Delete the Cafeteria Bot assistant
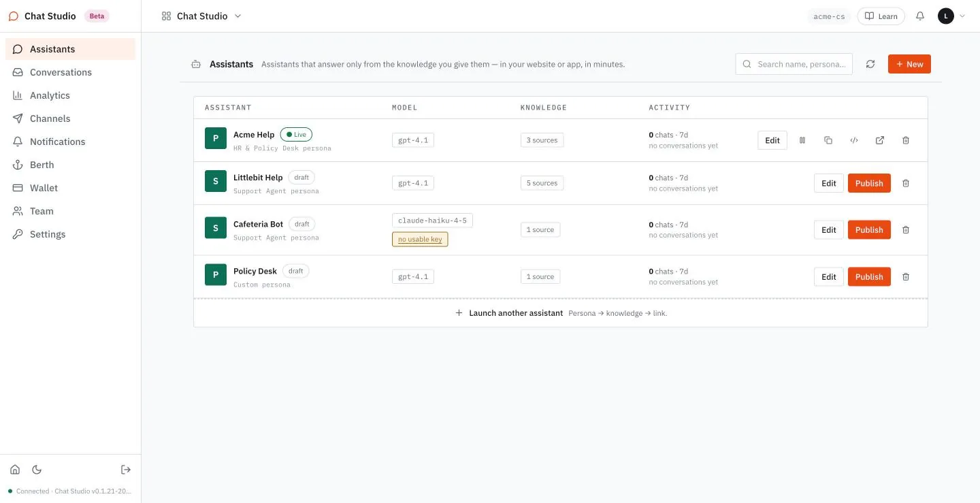Screen dimensions: 980x503 (x=906, y=230)
